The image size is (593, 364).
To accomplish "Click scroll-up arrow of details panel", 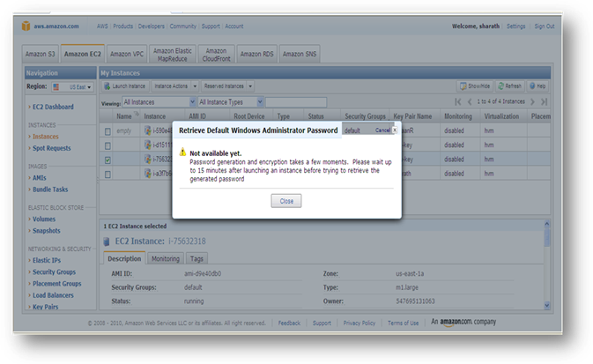I will [x=546, y=224].
